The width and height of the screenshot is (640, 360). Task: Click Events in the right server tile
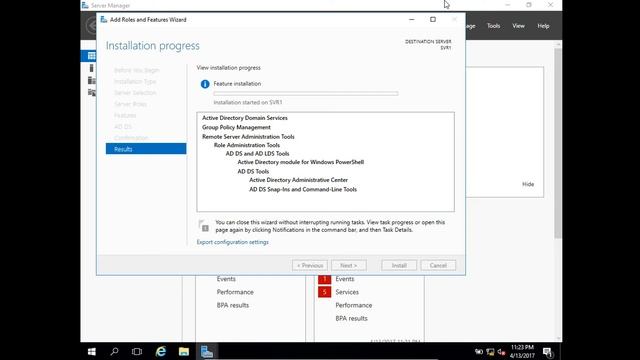tap(345, 279)
